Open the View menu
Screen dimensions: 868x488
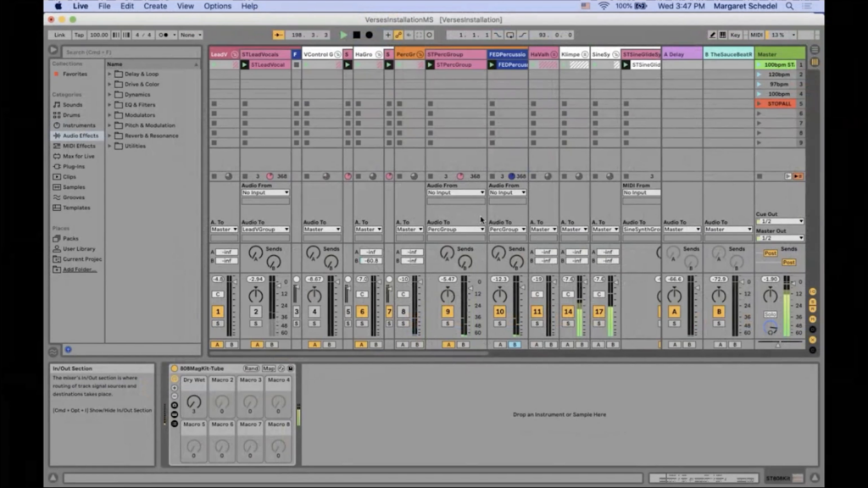(185, 6)
